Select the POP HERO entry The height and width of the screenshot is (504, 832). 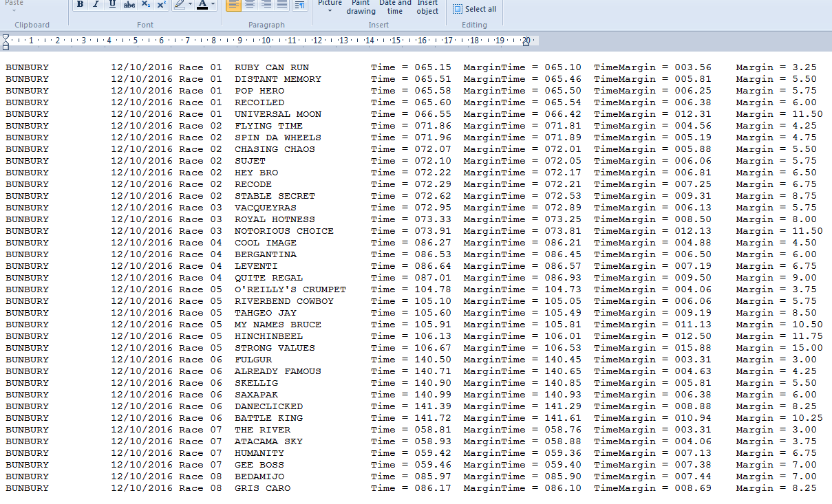[x=259, y=91]
